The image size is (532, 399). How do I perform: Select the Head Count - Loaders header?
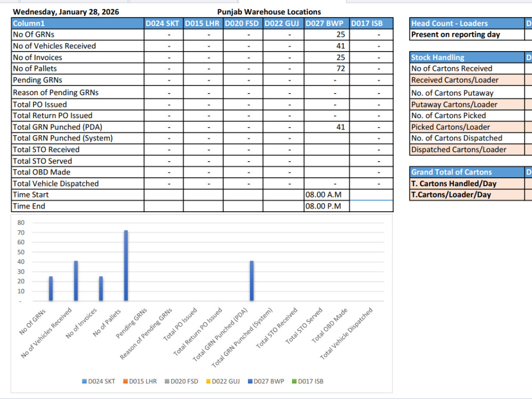point(467,23)
